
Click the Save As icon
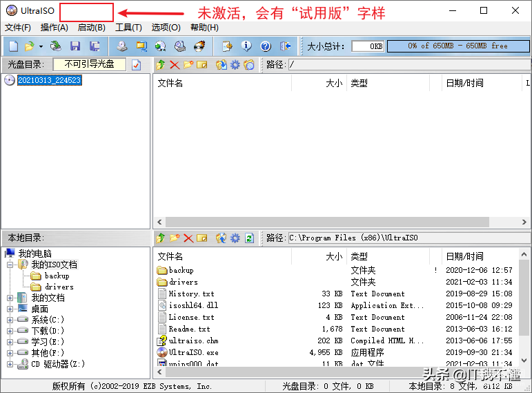(x=95, y=46)
